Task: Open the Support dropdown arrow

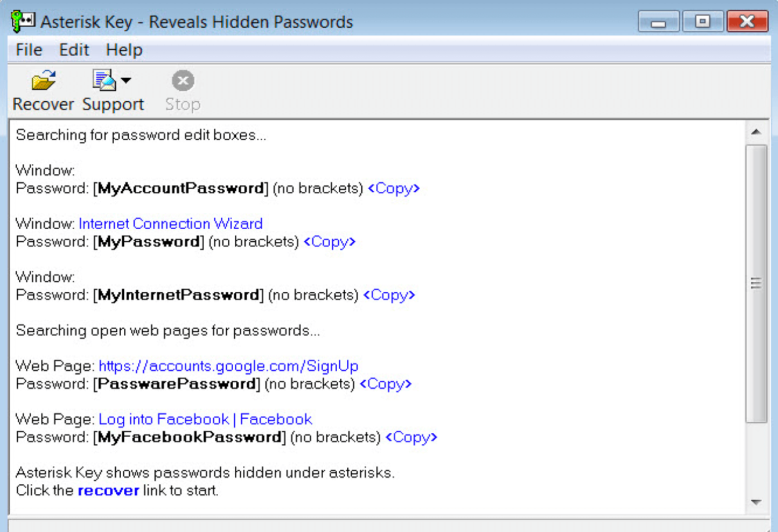Action: coord(126,81)
